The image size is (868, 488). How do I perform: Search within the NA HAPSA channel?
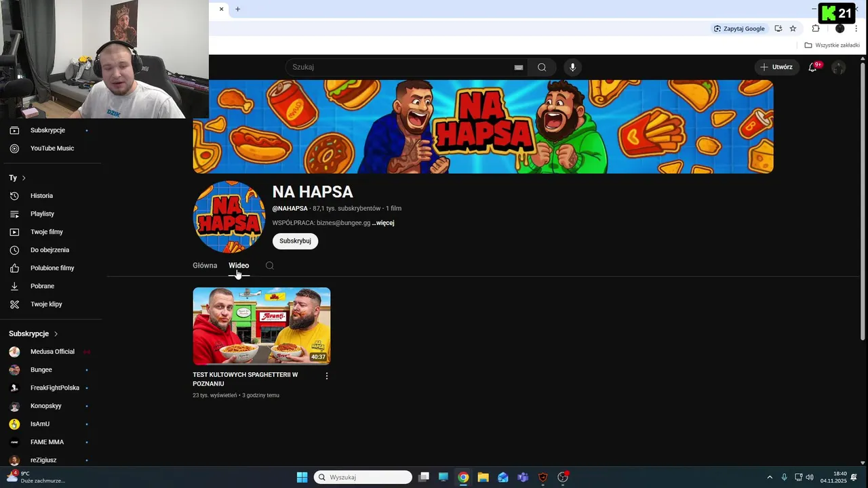(270, 266)
